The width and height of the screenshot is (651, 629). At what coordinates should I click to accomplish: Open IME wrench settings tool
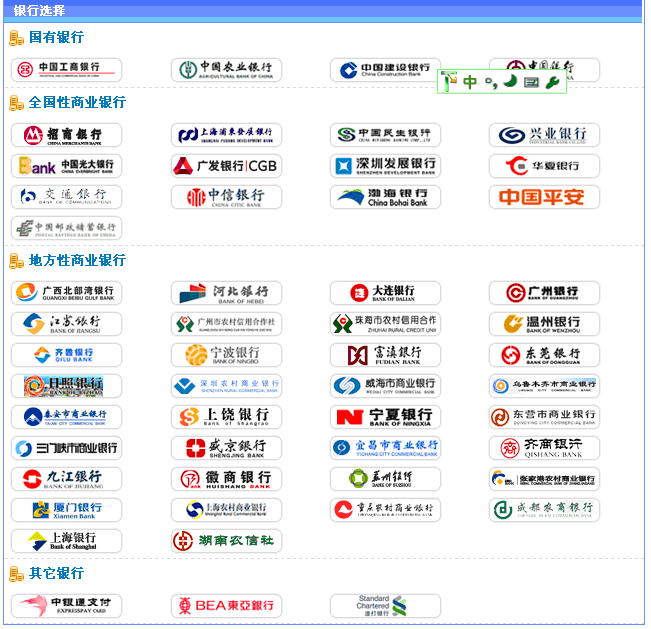pyautogui.click(x=553, y=83)
